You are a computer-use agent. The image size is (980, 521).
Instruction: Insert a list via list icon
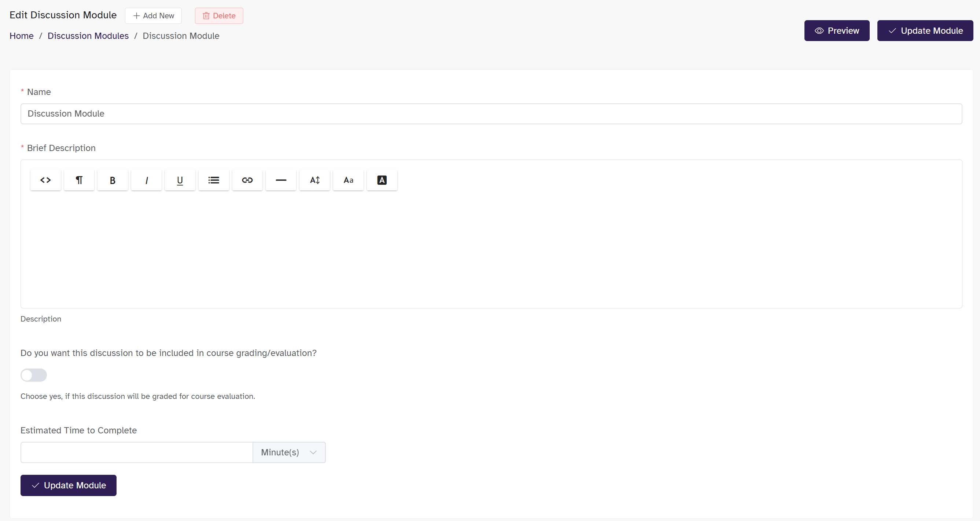[213, 180]
